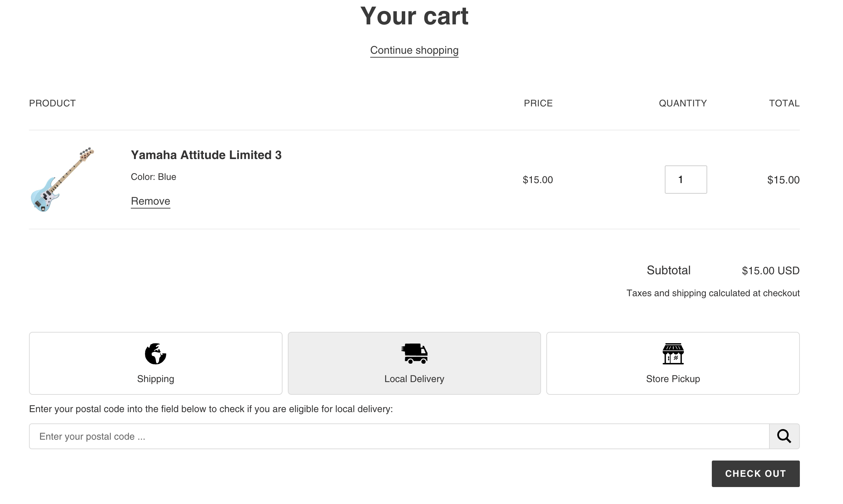Click the Your cart page heading
Viewport: 843px width, 504px height.
pyautogui.click(x=414, y=16)
